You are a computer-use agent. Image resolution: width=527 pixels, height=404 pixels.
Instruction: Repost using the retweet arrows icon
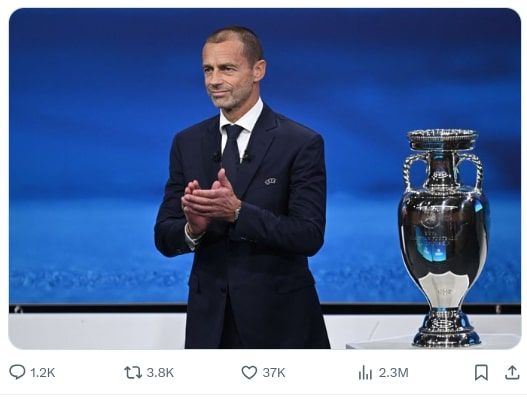133,373
